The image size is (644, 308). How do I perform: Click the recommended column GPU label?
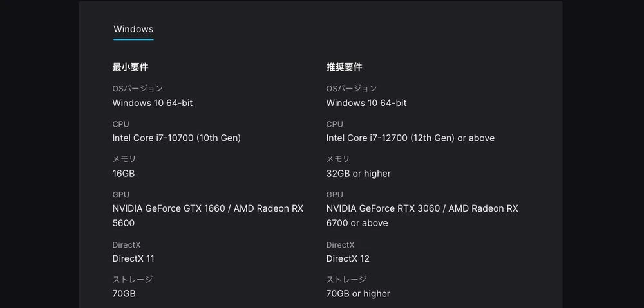(335, 195)
